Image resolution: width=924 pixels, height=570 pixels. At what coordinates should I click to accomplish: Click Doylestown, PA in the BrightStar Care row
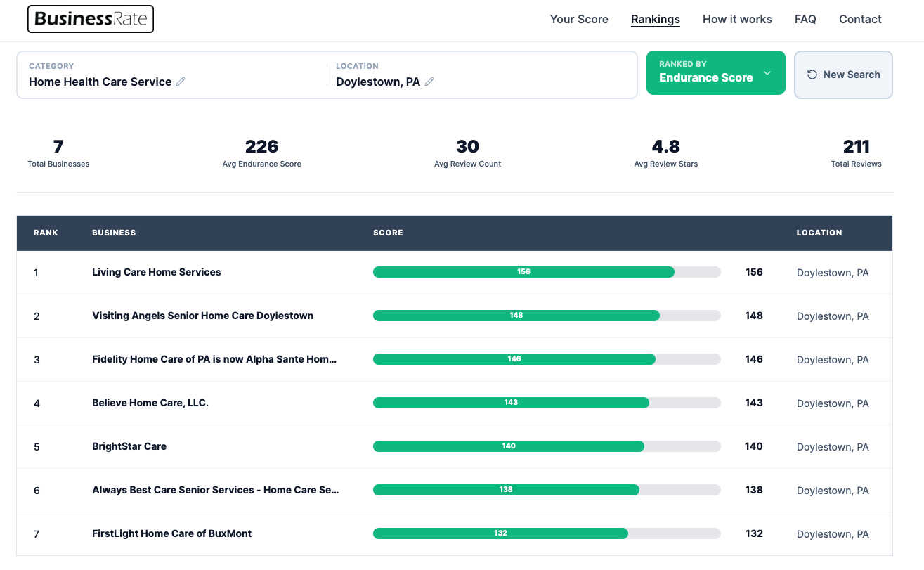(x=833, y=447)
